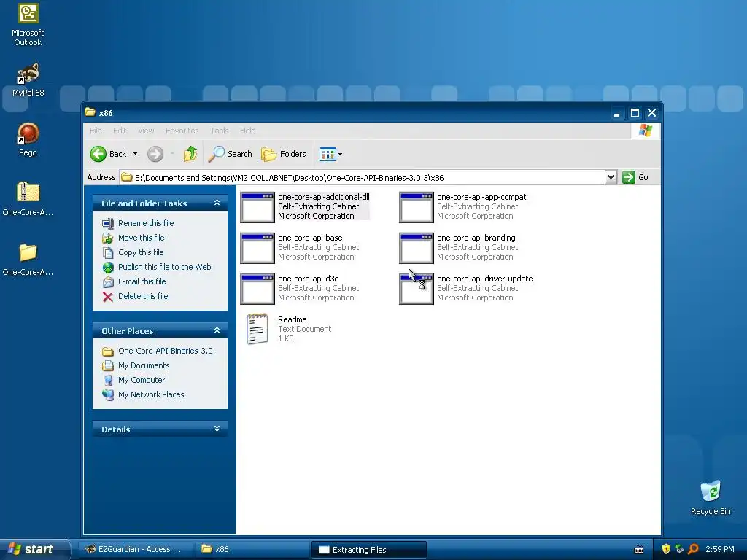Select the One-Core-A zip archive on desktop

coord(28,199)
